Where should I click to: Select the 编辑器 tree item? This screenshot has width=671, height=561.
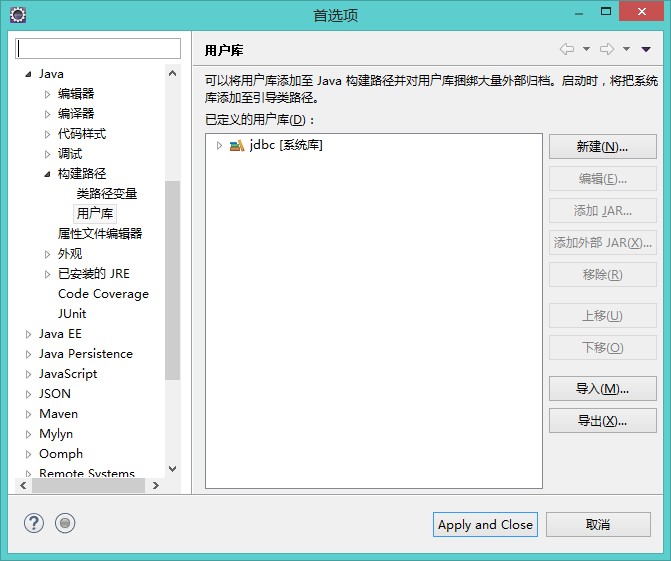(76, 94)
